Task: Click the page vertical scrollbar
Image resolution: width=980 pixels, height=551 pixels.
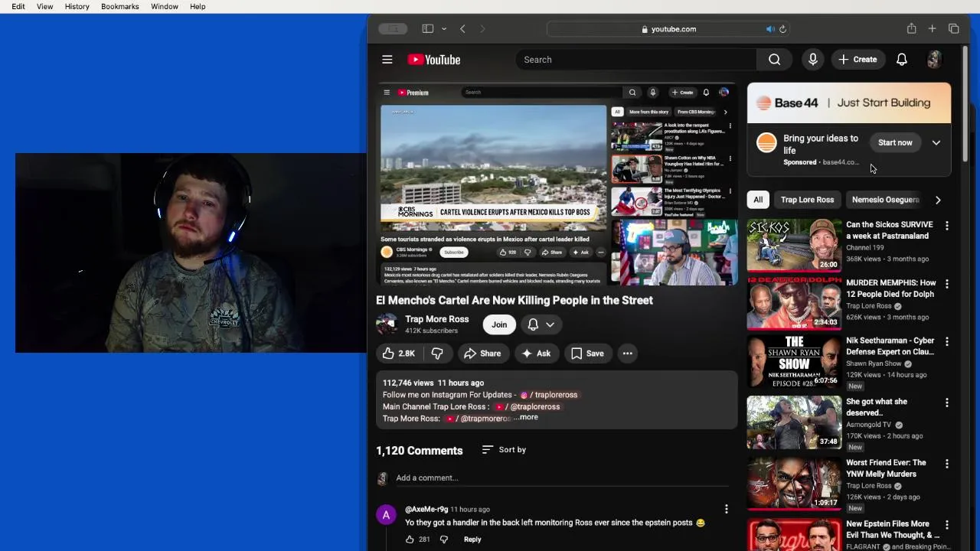Action: pyautogui.click(x=966, y=103)
